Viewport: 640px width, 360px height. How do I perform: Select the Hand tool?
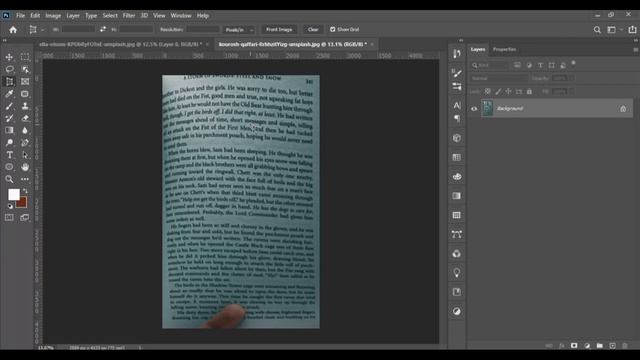[x=25, y=167]
